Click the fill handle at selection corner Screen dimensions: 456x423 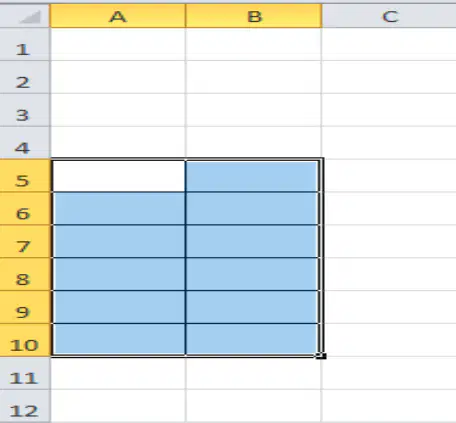(321, 356)
